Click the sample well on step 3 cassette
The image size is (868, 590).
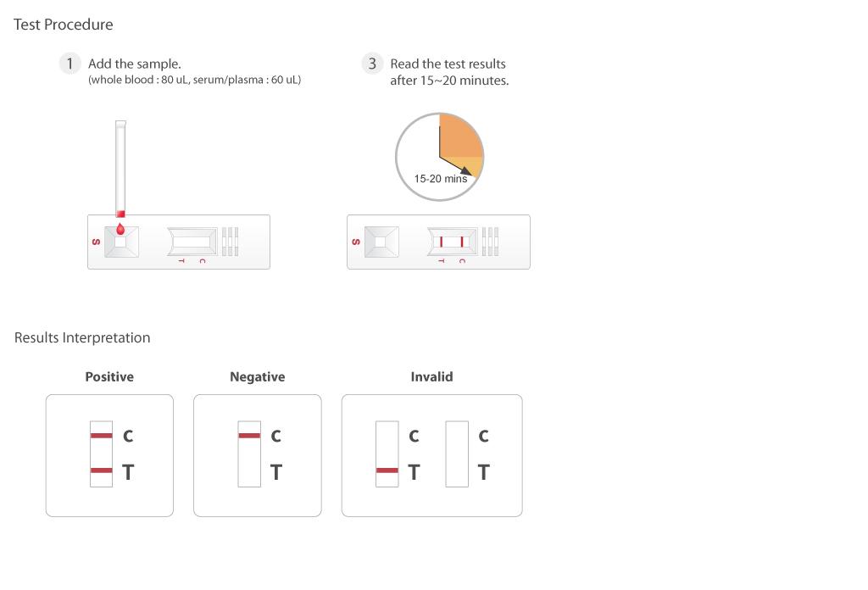pyautogui.click(x=381, y=242)
